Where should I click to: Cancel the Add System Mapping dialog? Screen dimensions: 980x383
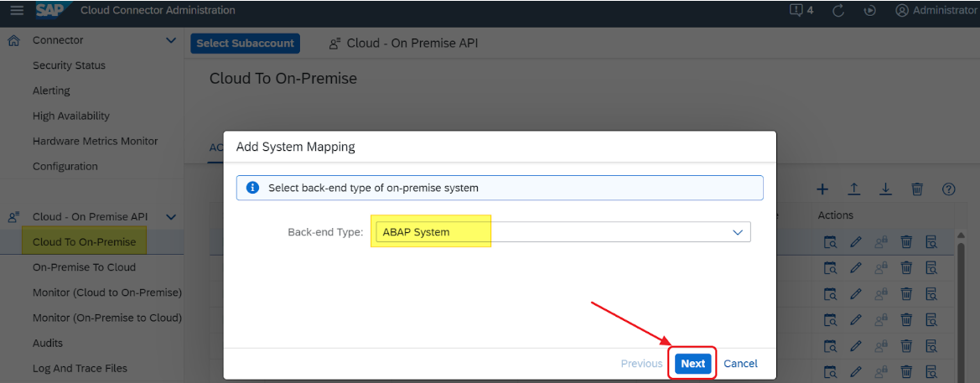click(x=740, y=364)
